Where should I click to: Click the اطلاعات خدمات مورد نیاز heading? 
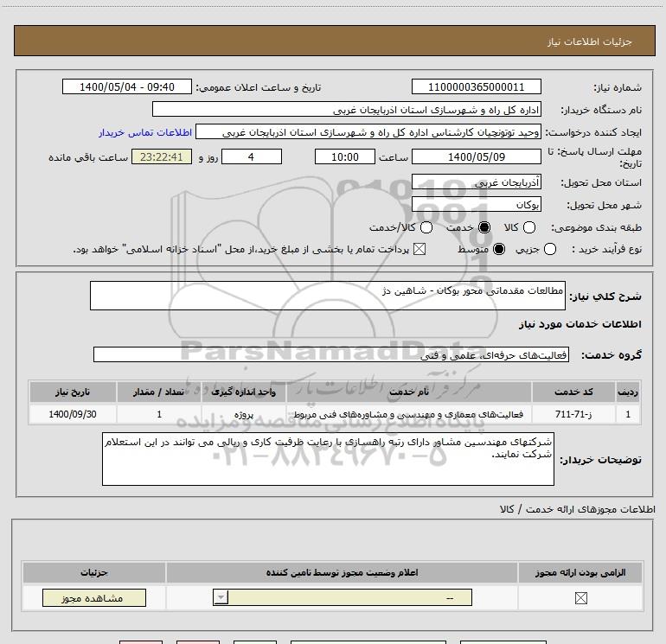pos(580,324)
